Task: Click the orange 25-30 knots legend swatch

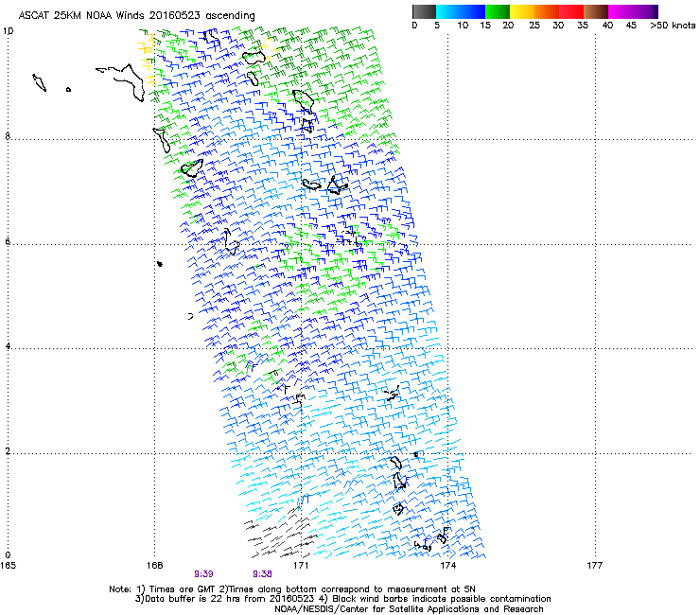Action: point(547,11)
